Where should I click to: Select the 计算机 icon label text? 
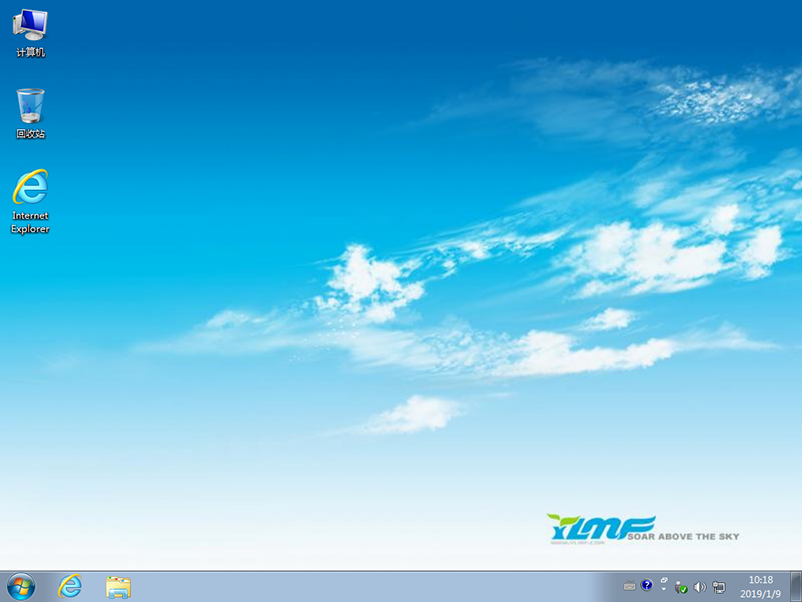(x=29, y=53)
